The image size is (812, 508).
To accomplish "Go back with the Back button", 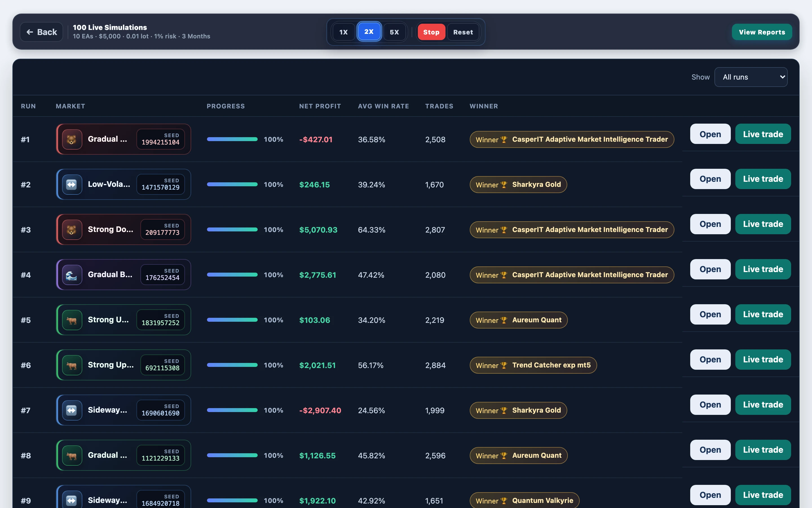I will pos(42,32).
